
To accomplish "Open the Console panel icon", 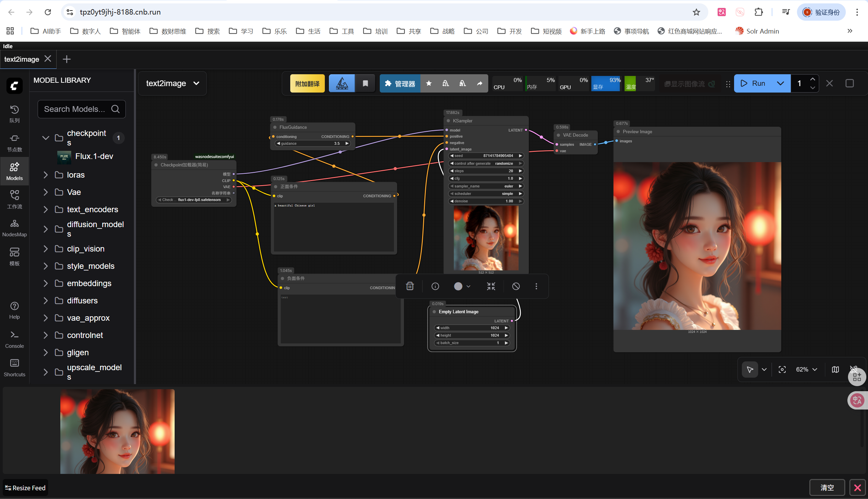I will pyautogui.click(x=14, y=339).
